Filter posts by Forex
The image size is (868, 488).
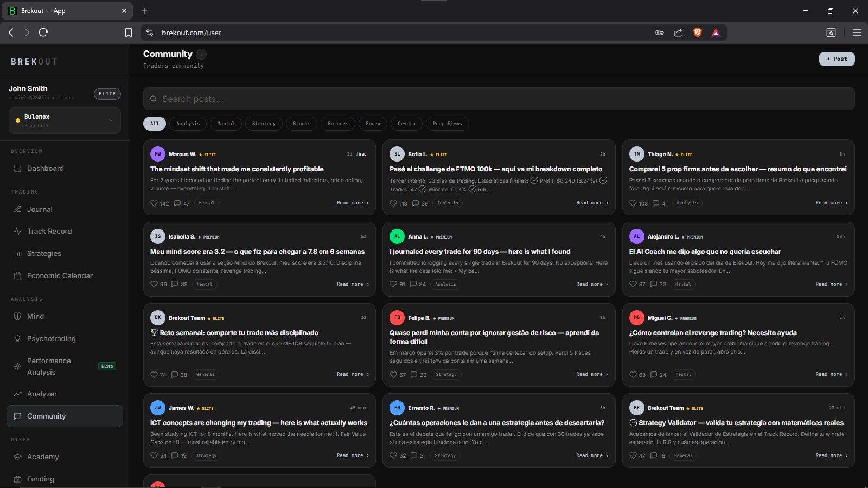(x=373, y=124)
